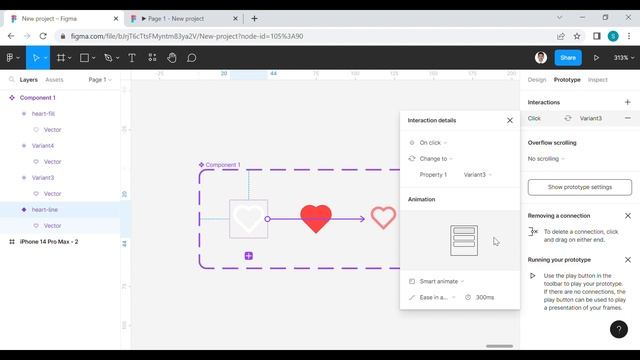Open pen tools dropdown arrow
640x360 pixels.
point(118,58)
